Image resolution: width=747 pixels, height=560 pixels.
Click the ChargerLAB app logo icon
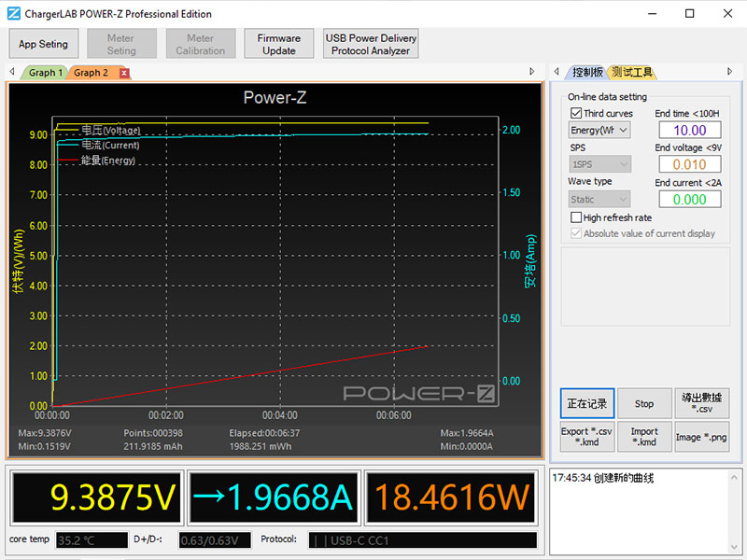click(x=13, y=14)
